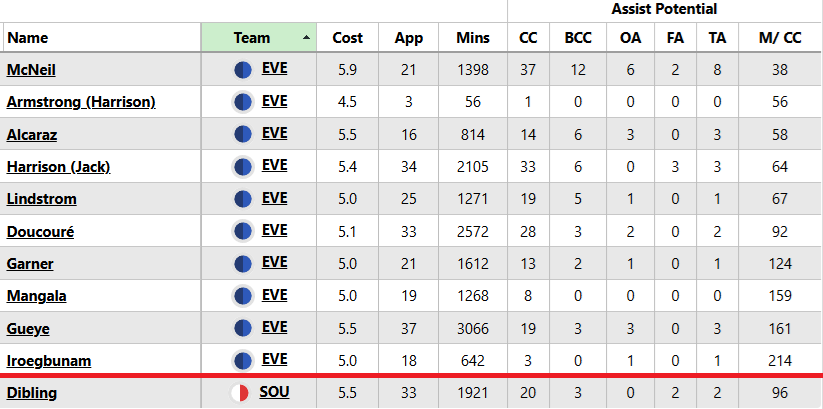Click the Everton crest in Iroegbunam row

242,361
